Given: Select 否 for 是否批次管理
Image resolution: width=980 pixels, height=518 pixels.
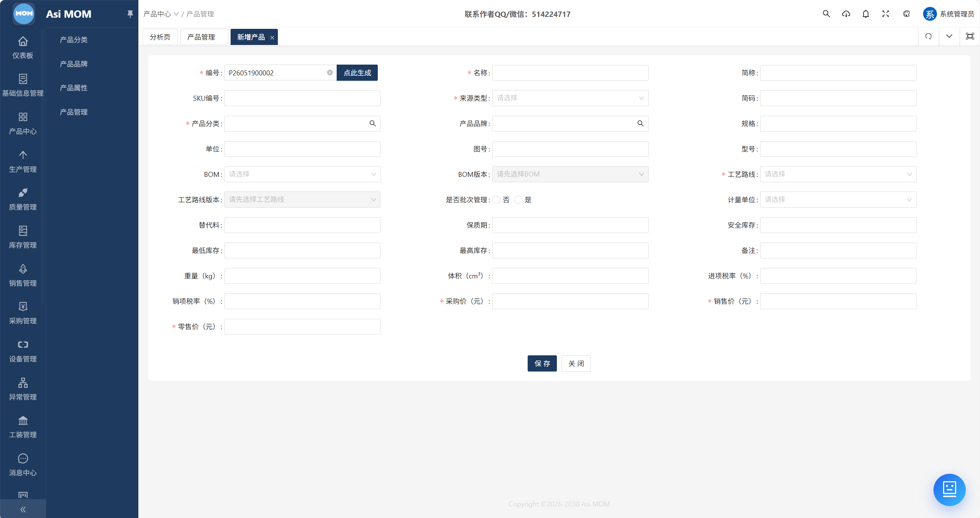Looking at the screenshot, I should point(496,200).
